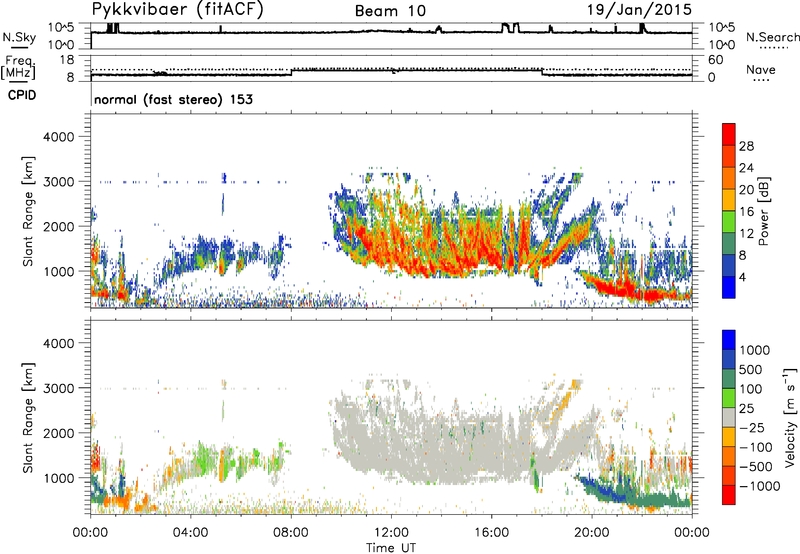This screenshot has width=800, height=554.
Task: Click the 'Pykkvibaer (fitACF)' title text
Action: coord(178,10)
